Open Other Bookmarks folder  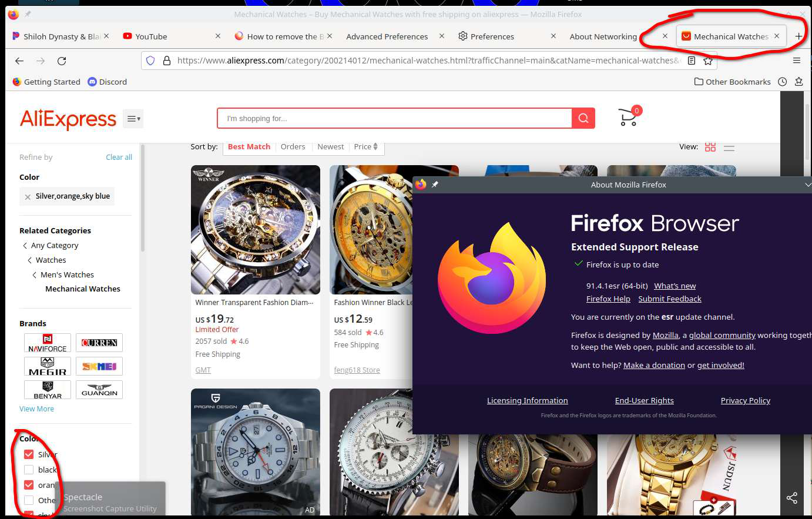tap(732, 82)
